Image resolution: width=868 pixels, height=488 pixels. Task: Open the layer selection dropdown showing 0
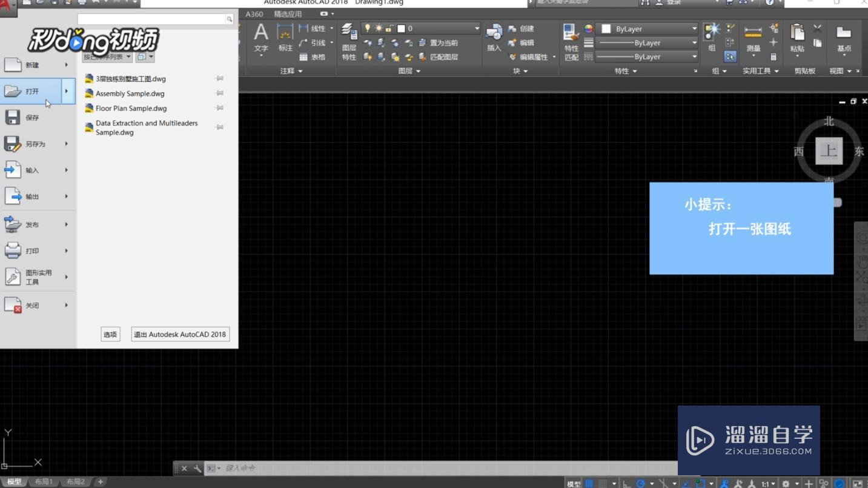422,28
